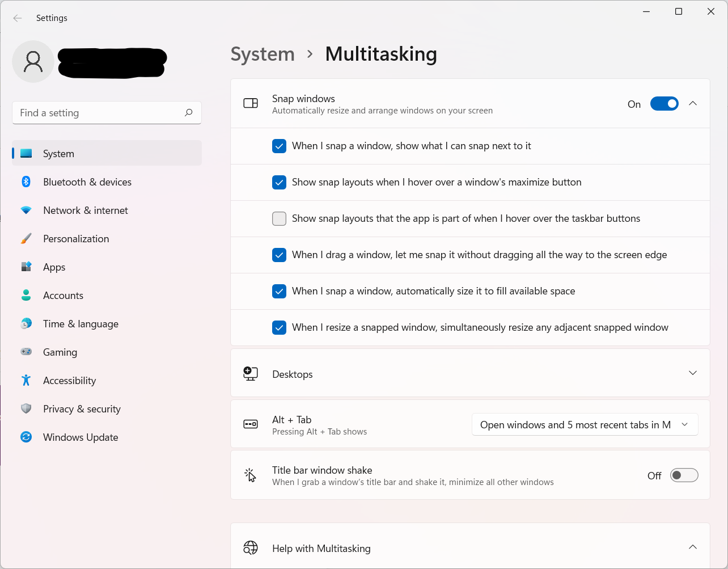The width and height of the screenshot is (728, 569).
Task: Open the Alt + Tab shows dropdown
Action: pyautogui.click(x=585, y=425)
